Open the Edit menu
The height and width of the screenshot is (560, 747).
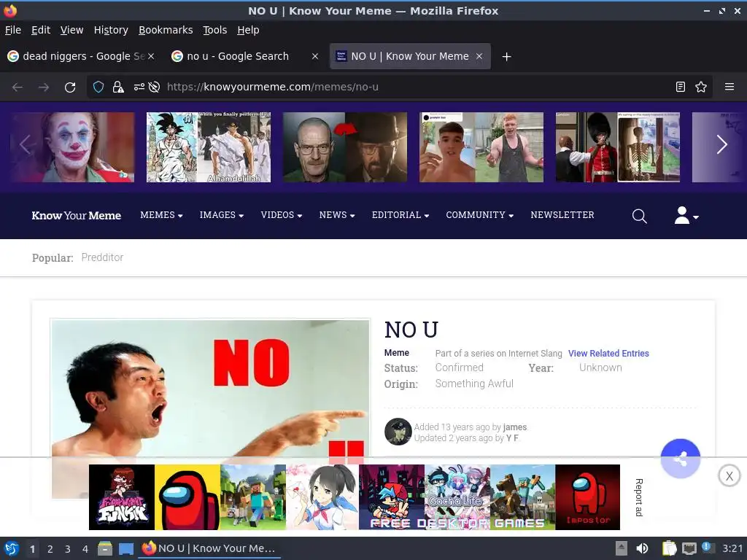41,30
